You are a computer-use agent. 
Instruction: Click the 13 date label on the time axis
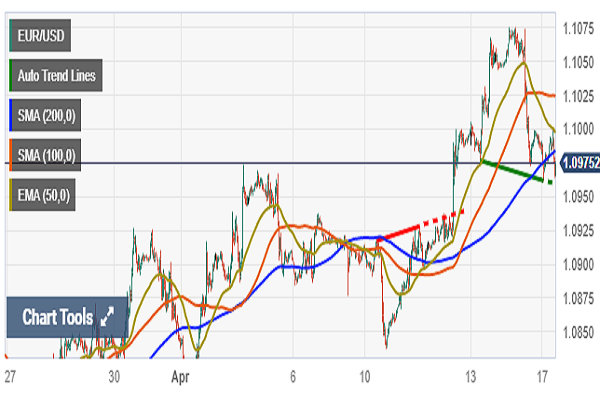point(468,379)
